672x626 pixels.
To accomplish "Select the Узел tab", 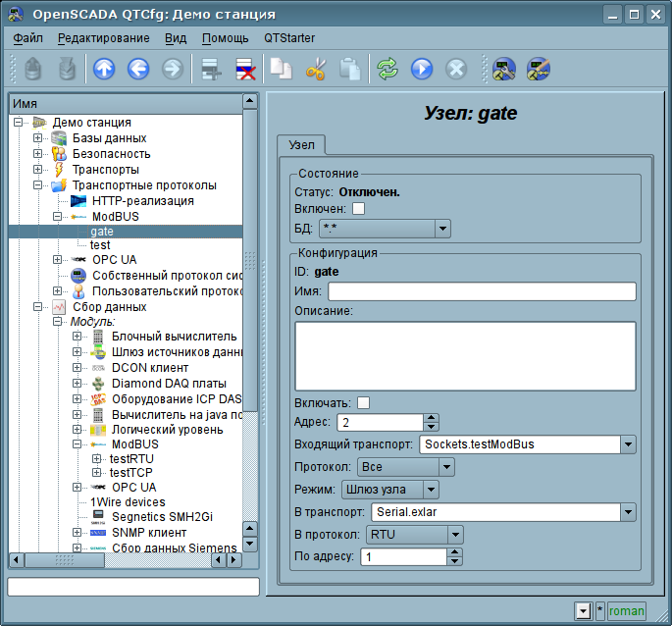I will (301, 145).
